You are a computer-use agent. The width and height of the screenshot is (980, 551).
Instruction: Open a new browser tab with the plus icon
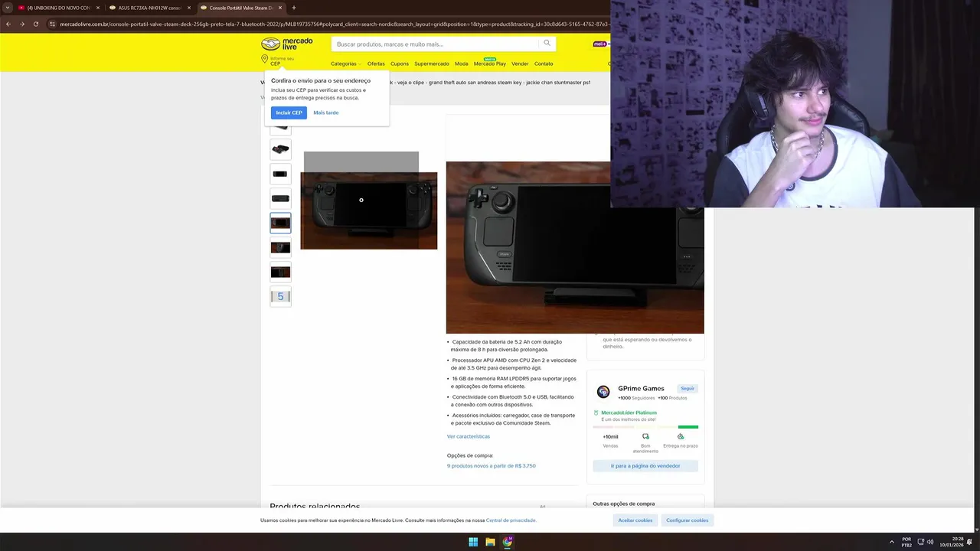click(294, 8)
